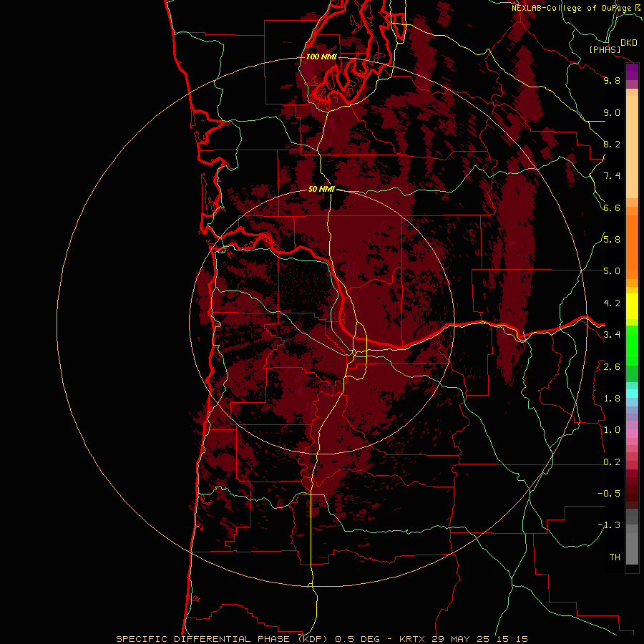Click the 9.0 value on the scale
This screenshot has height=644, width=644.
pyautogui.click(x=612, y=112)
